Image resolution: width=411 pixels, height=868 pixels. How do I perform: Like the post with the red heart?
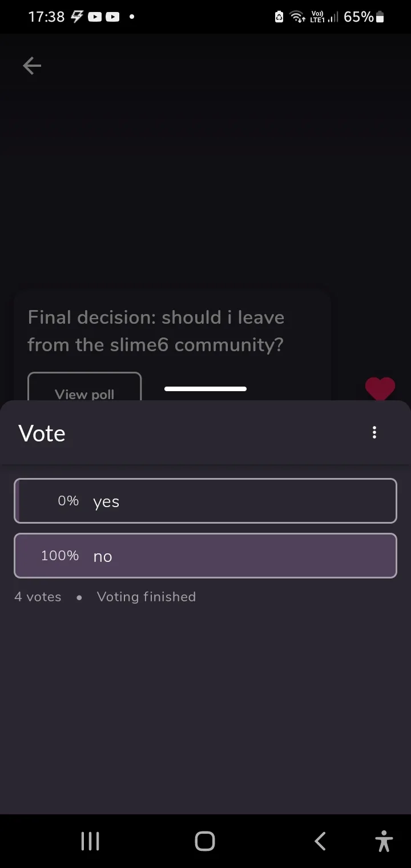pos(380,388)
